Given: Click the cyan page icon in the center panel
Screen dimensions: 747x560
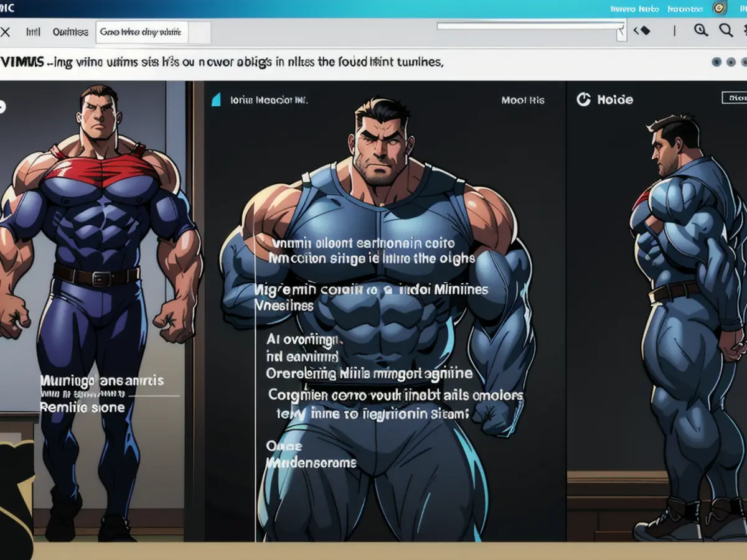Looking at the screenshot, I should click(x=216, y=100).
